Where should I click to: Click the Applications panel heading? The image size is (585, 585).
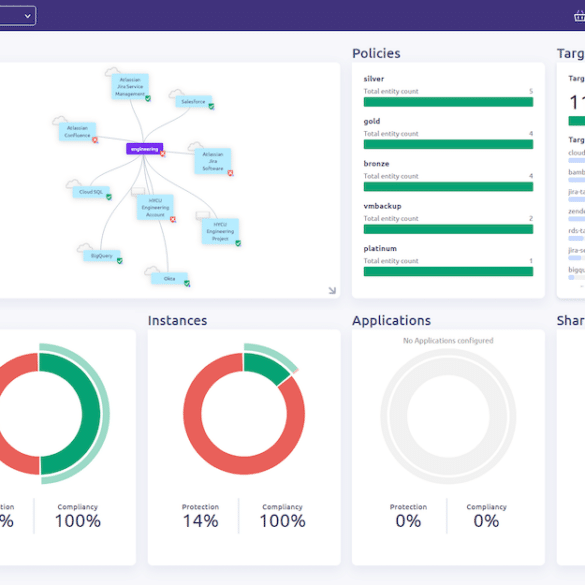pos(391,320)
